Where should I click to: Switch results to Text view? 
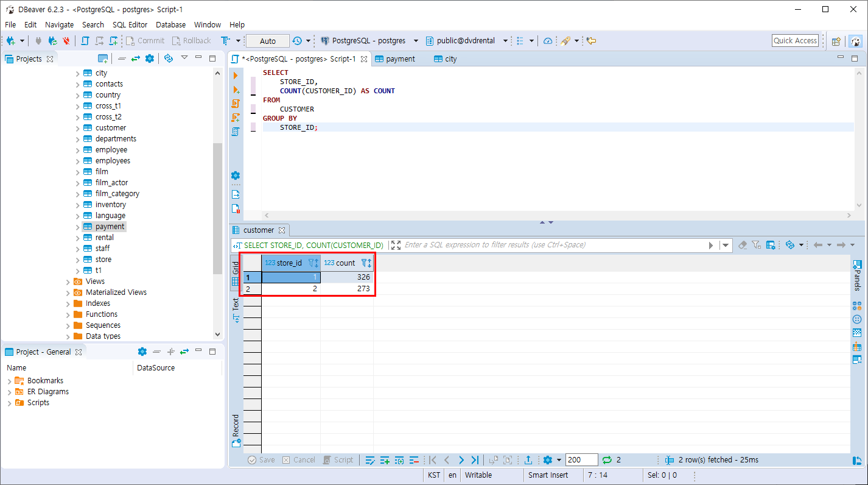coord(236,309)
